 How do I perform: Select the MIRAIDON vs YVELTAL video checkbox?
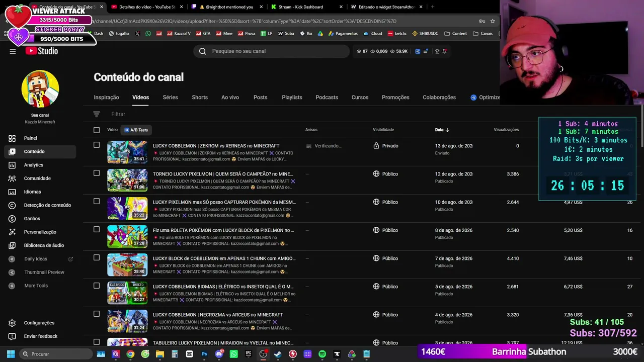[97, 342]
